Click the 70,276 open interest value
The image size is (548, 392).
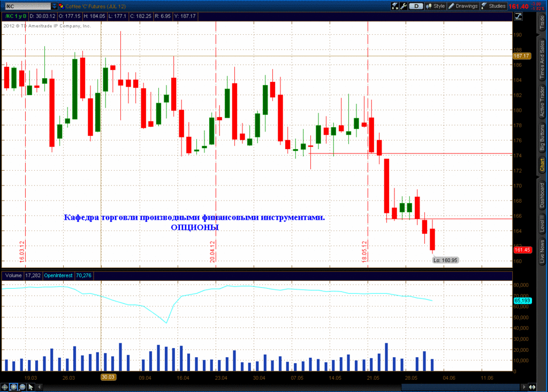[x=83, y=275]
